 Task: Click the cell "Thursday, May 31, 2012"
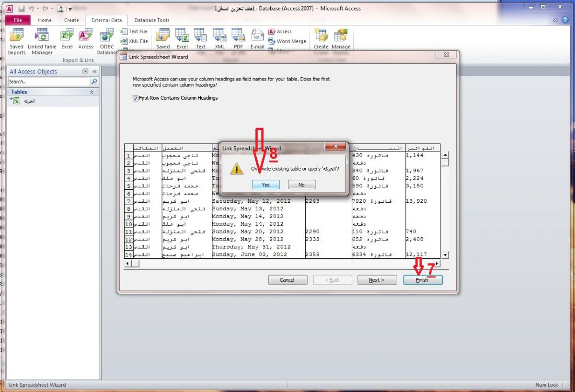[x=258, y=247]
